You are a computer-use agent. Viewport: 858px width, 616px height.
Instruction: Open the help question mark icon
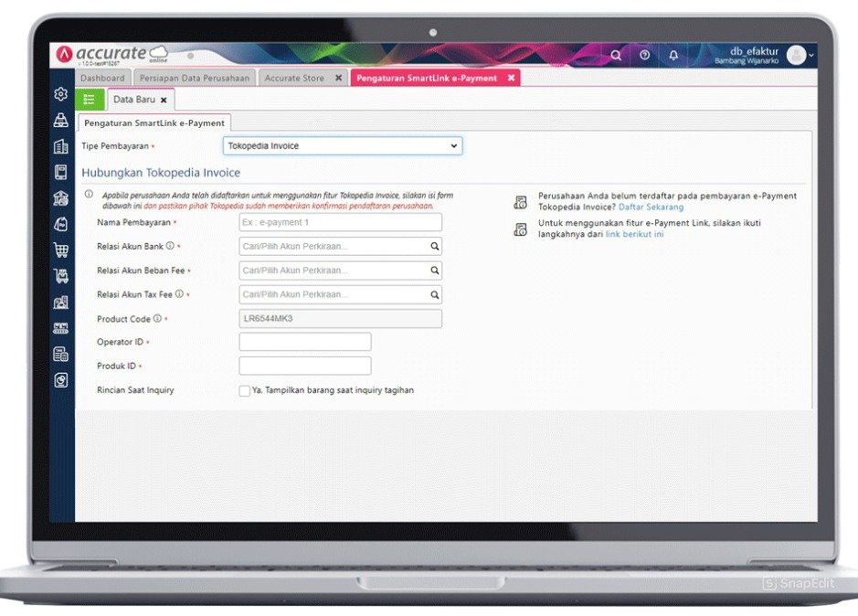(x=644, y=56)
